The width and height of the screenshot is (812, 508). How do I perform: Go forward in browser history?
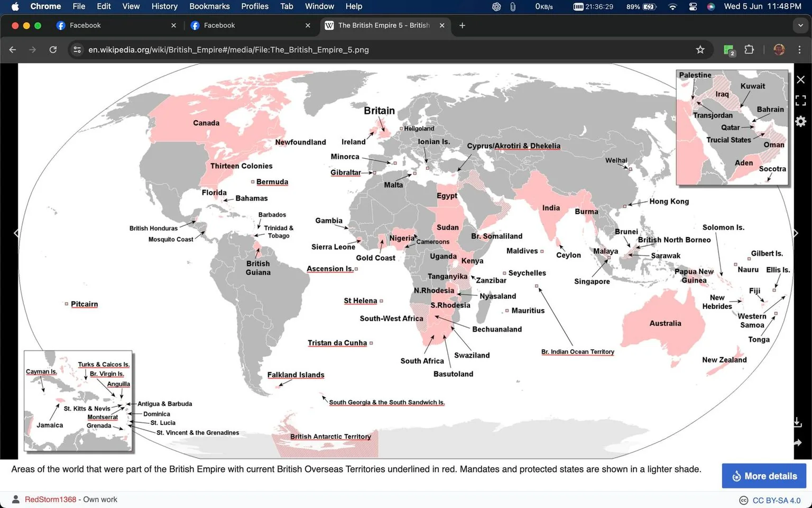click(x=33, y=50)
